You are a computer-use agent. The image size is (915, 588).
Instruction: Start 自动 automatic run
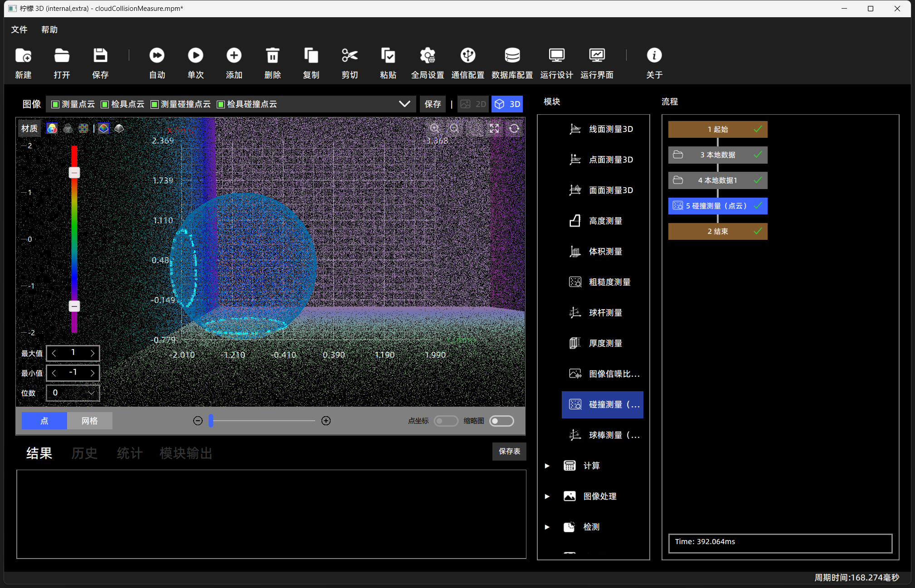pos(157,56)
